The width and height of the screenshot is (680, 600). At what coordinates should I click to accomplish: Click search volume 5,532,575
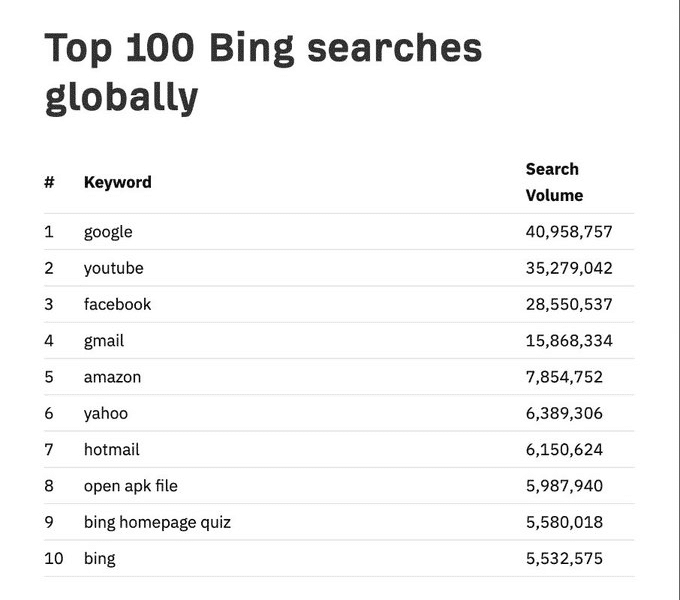click(564, 558)
